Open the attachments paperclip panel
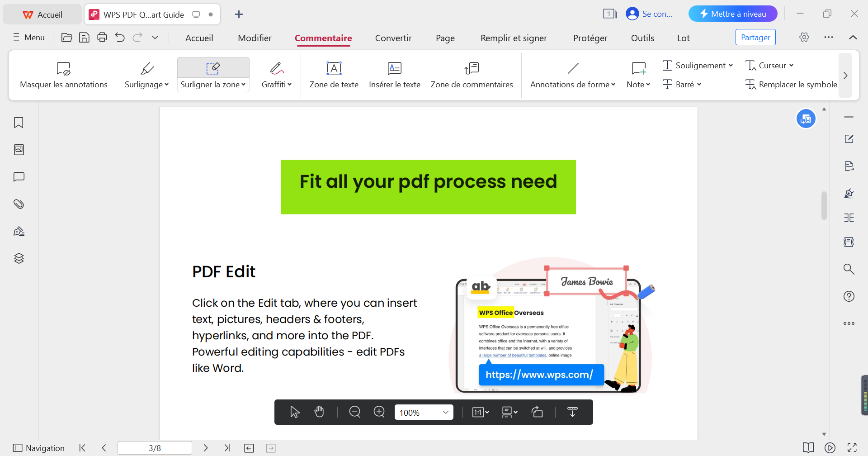 pos(19,204)
